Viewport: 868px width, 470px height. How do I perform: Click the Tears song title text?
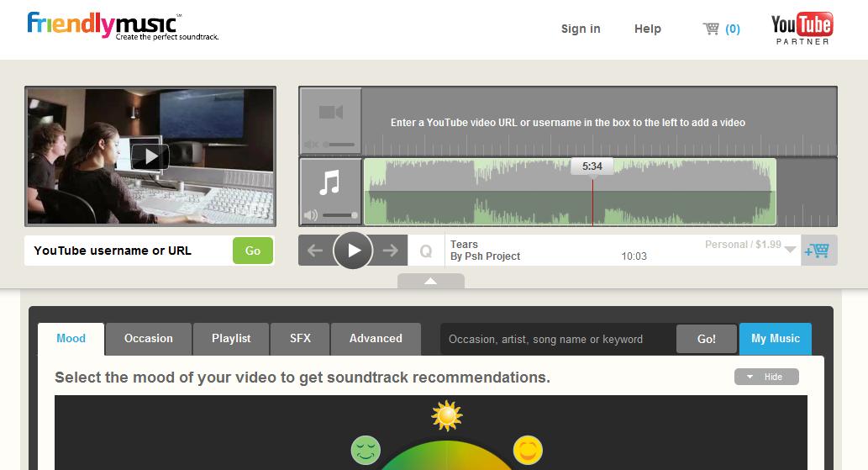pyautogui.click(x=464, y=245)
